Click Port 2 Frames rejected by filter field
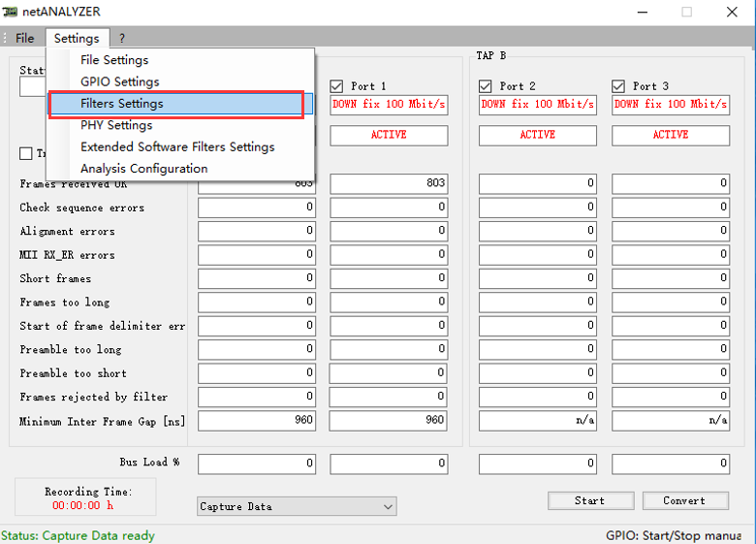Viewport: 756px width, 544px height. [x=538, y=397]
